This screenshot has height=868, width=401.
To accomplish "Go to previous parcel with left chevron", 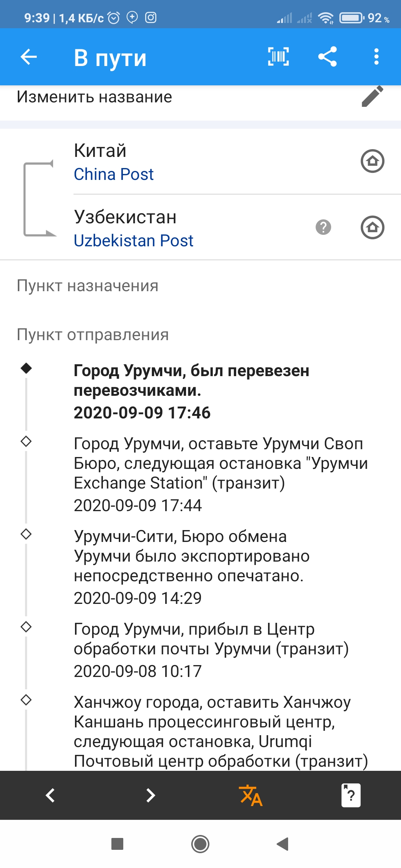I will click(x=50, y=795).
